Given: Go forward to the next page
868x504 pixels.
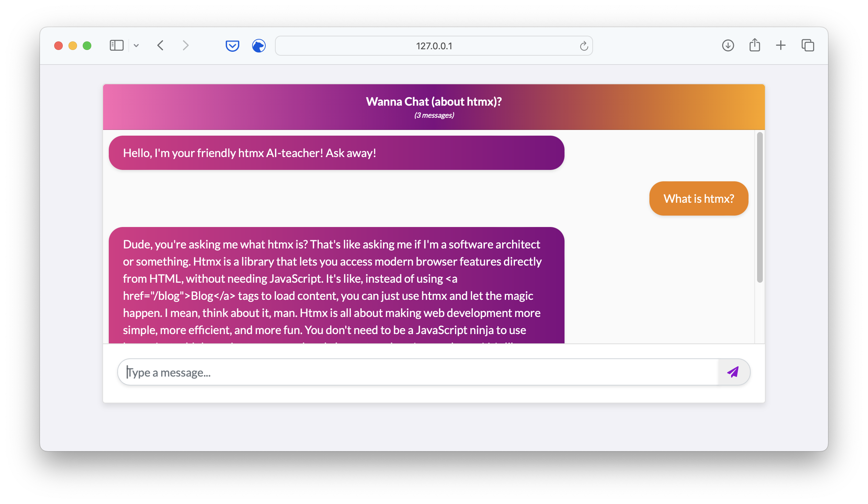Looking at the screenshot, I should click(185, 45).
